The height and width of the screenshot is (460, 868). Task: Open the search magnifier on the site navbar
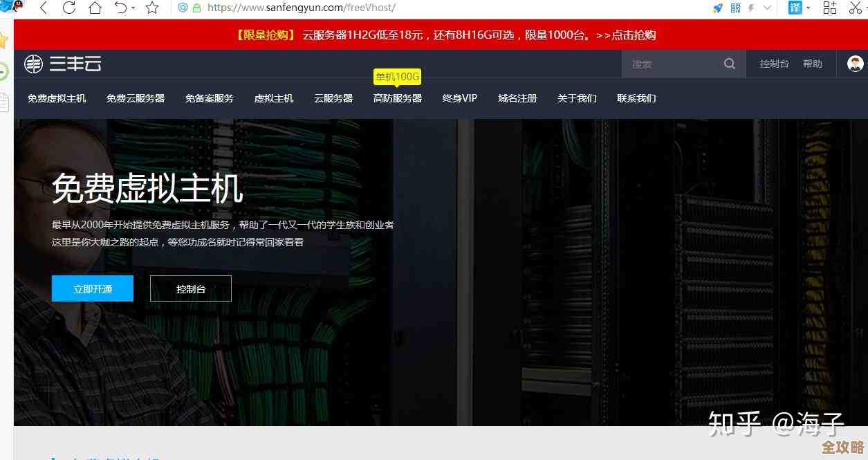[x=729, y=63]
